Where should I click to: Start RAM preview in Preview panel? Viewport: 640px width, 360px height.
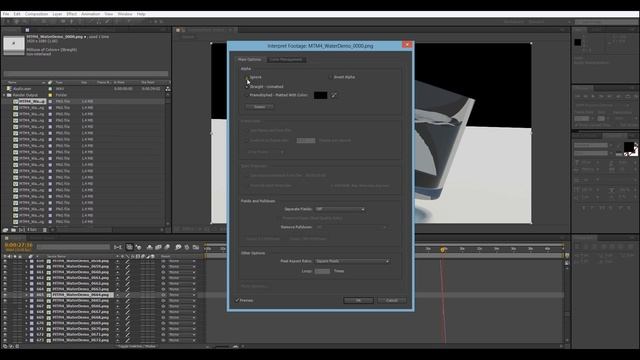636,96
